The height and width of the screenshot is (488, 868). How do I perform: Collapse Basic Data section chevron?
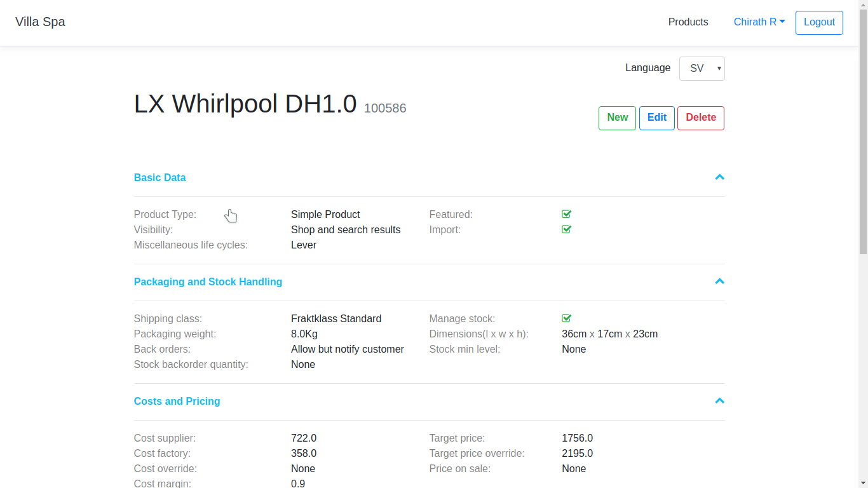point(719,177)
